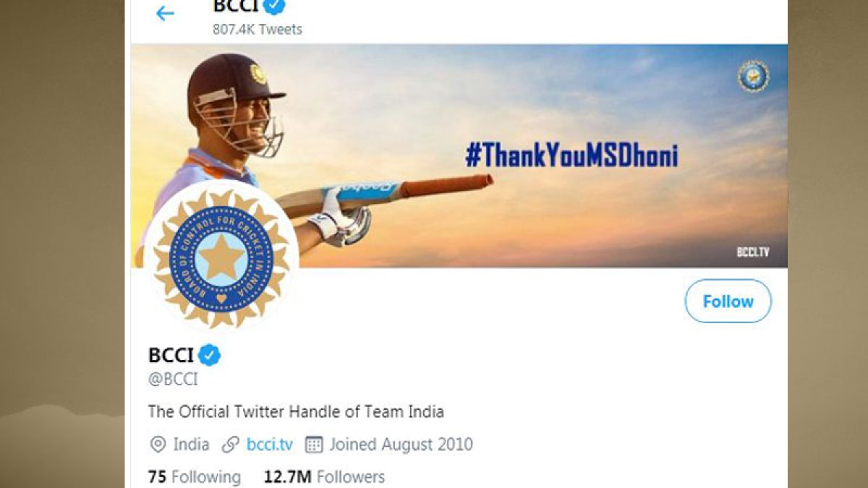The width and height of the screenshot is (868, 488).
Task: Open the 12.7M Followers list
Action: [324, 477]
